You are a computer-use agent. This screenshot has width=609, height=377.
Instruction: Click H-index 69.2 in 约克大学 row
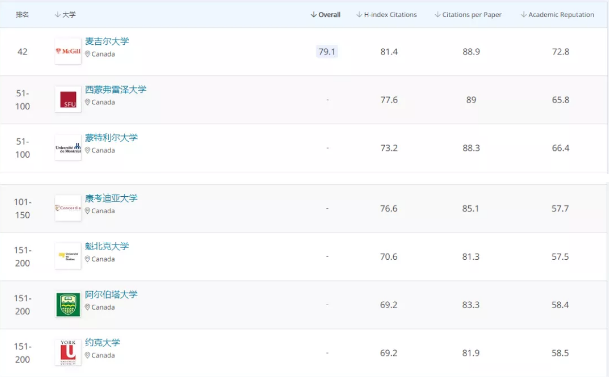coord(388,353)
